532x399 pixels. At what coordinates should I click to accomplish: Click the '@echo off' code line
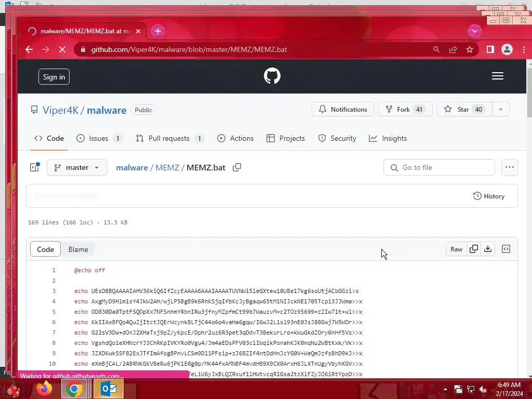[x=89, y=270]
